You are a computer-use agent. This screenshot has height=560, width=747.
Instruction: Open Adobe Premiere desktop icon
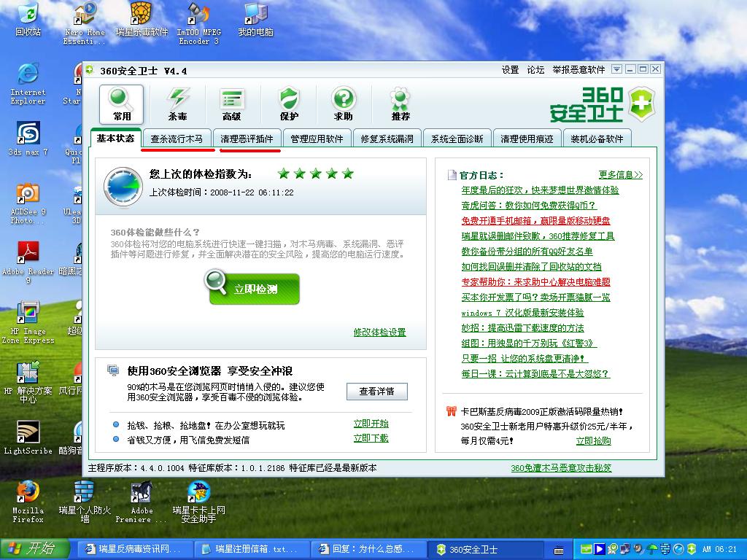tap(141, 502)
